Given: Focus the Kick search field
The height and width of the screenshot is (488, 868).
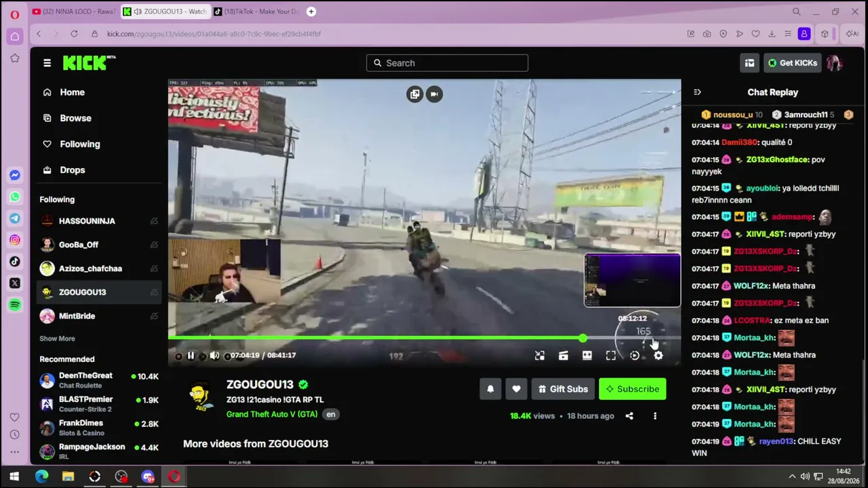Looking at the screenshot, I should (x=448, y=63).
